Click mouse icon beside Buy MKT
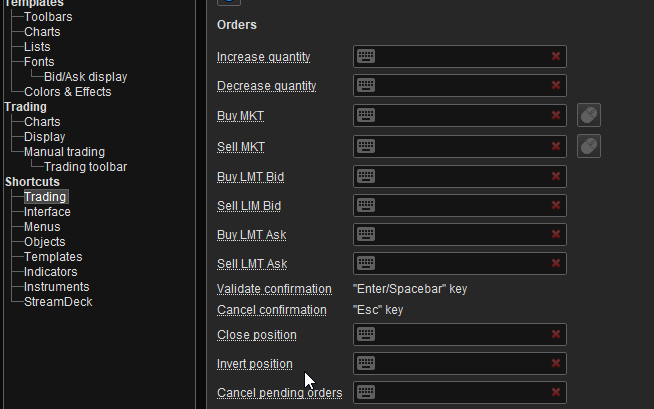This screenshot has height=409, width=654. pos(589,116)
